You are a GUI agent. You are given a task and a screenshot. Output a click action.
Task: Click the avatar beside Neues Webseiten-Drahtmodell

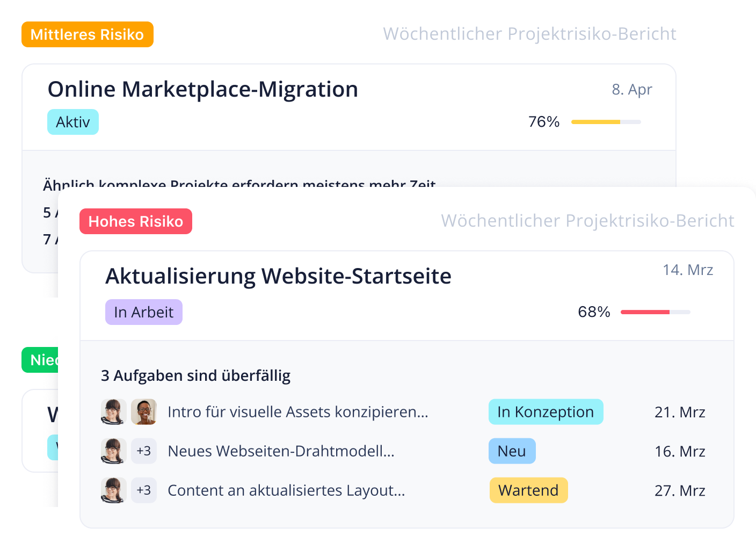[113, 451]
